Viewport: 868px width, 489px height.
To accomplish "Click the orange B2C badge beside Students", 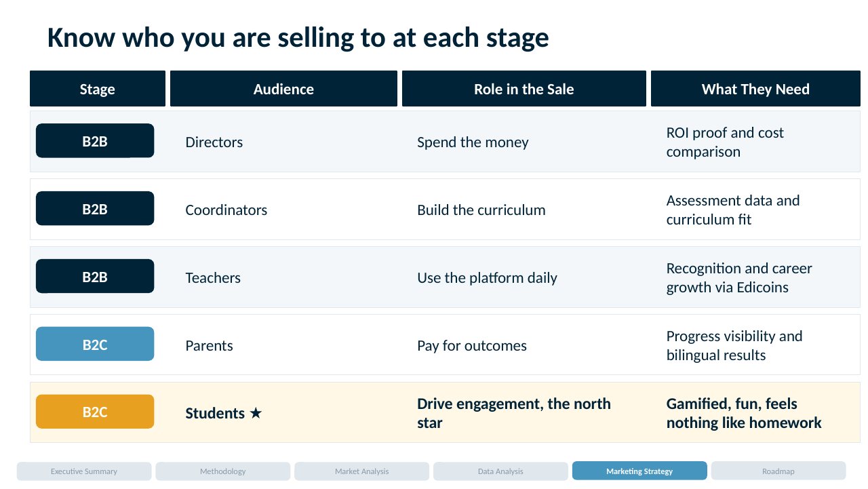I will pyautogui.click(x=95, y=412).
